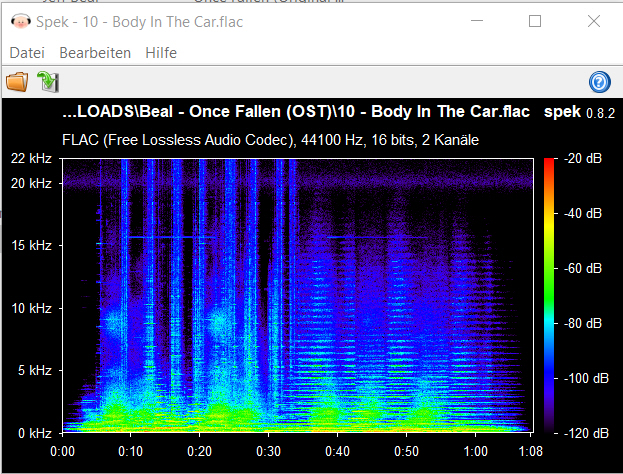
Task: Save the spectrogram with the save icon
Action: (x=48, y=82)
